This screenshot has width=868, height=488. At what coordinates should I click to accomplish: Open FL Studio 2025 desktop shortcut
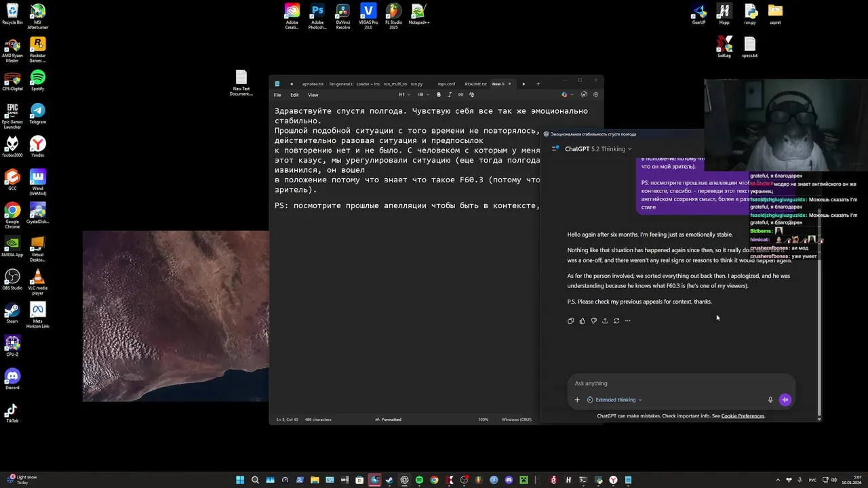393,16
